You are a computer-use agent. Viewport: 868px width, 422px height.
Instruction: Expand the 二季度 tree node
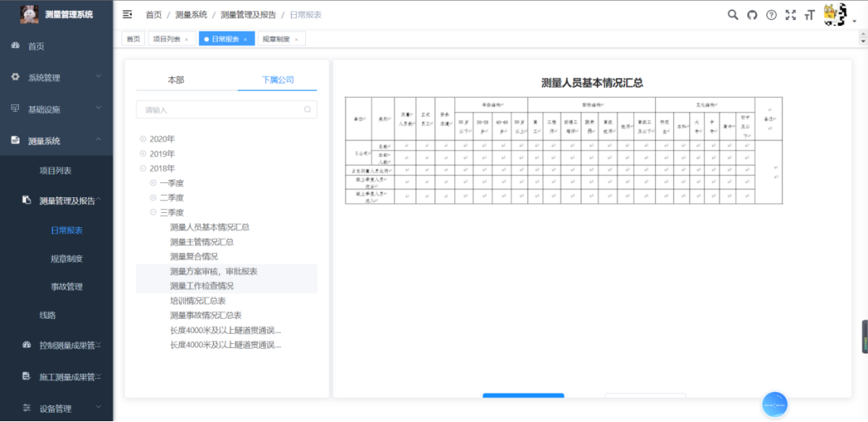[154, 198]
